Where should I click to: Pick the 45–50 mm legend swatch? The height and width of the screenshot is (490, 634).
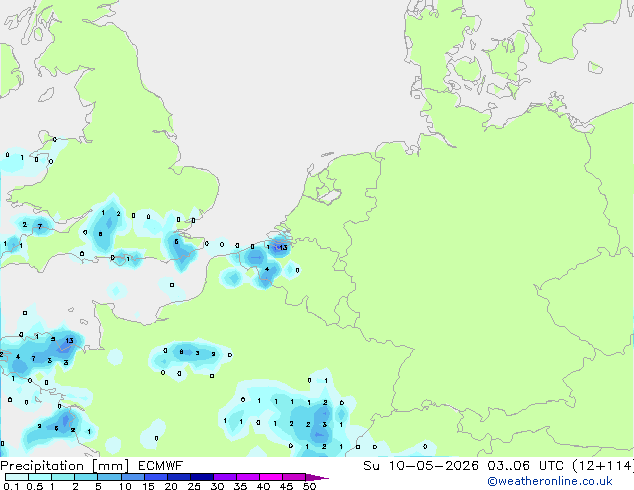(294, 477)
